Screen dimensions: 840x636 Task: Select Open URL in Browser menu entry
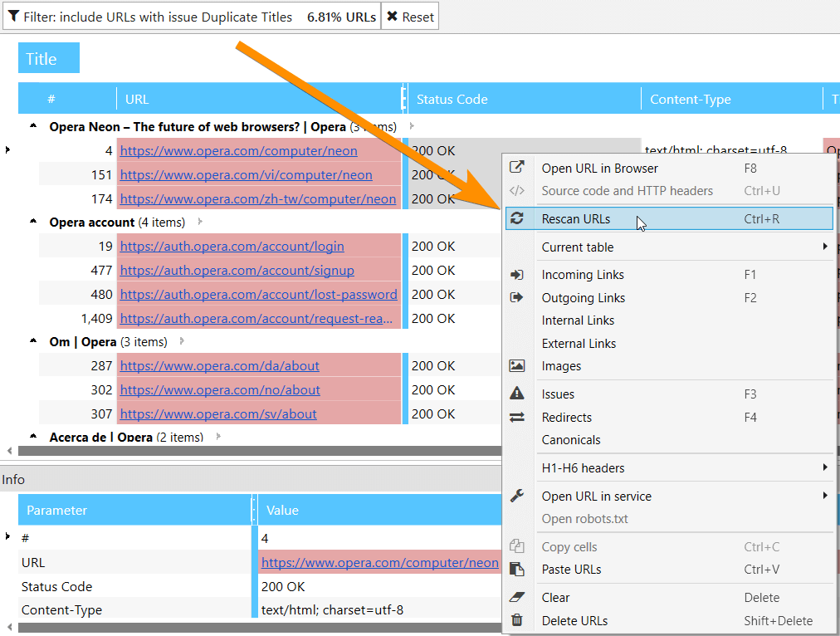pyautogui.click(x=669, y=169)
